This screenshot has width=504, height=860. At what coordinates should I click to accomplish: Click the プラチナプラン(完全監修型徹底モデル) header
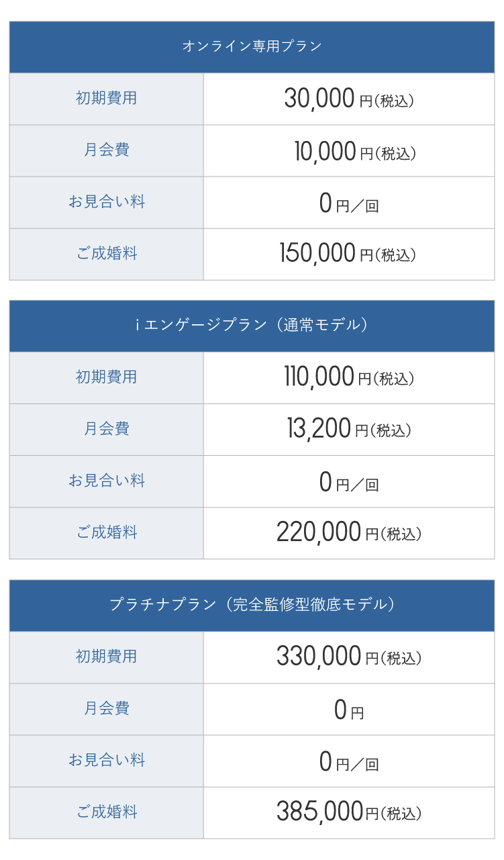point(252,605)
